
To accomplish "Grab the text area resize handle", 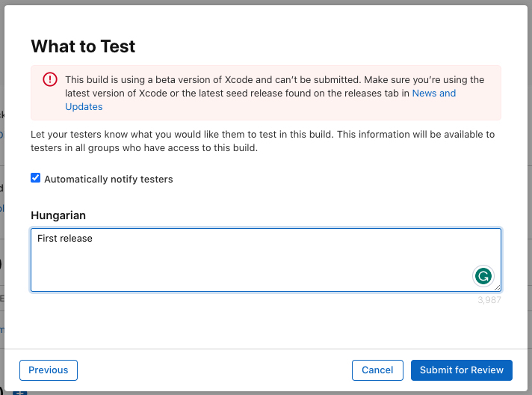I will 497,287.
